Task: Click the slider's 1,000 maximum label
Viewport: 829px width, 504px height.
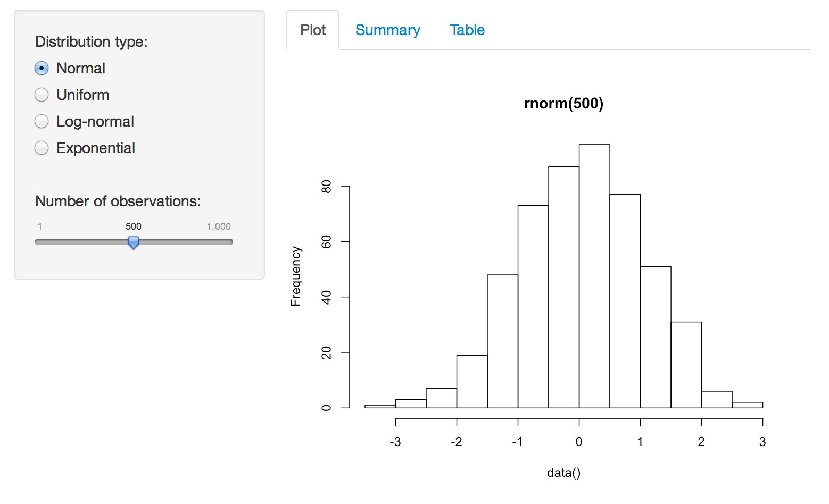Action: point(219,226)
